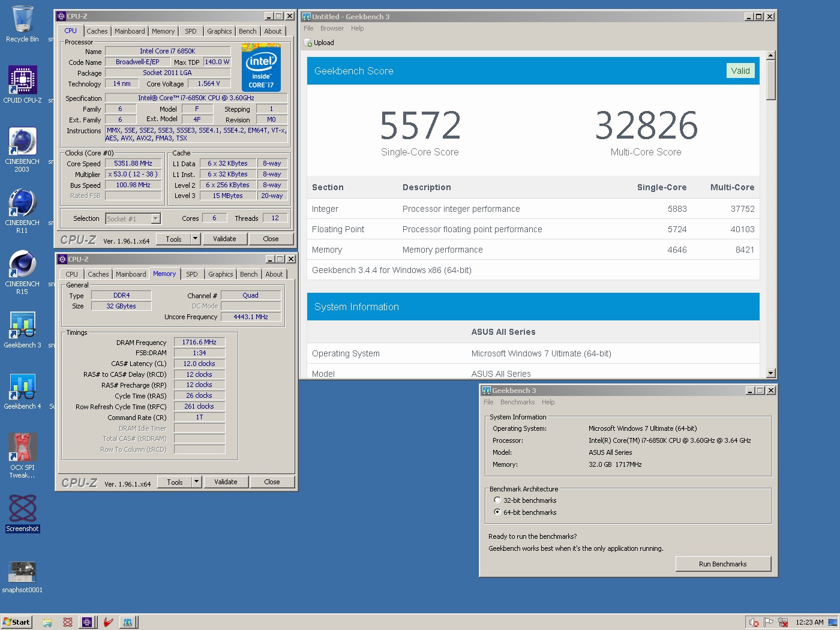Click Run Benchmarks button
Viewport: 840px width, 630px height.
tap(723, 564)
